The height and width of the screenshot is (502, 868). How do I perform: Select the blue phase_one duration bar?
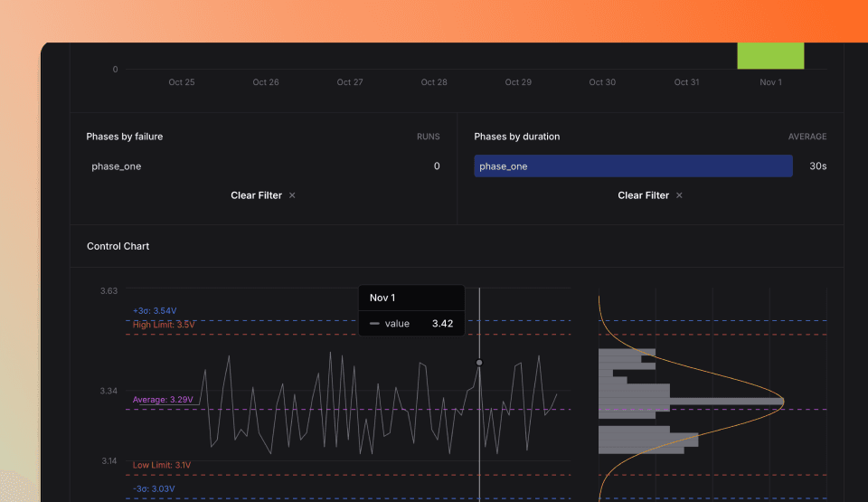click(633, 166)
